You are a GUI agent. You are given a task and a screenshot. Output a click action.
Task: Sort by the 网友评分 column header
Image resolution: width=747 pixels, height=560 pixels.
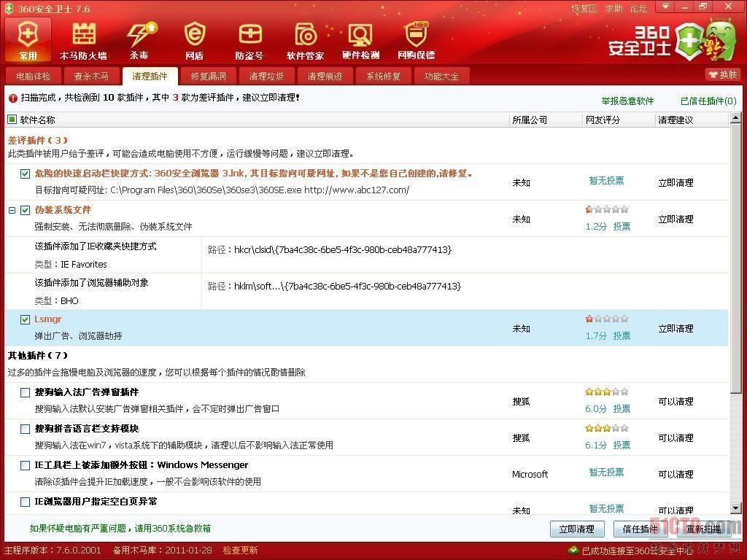click(x=618, y=120)
